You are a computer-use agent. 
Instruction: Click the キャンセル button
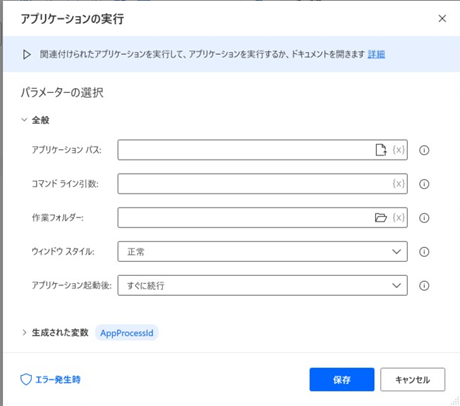coord(413,379)
